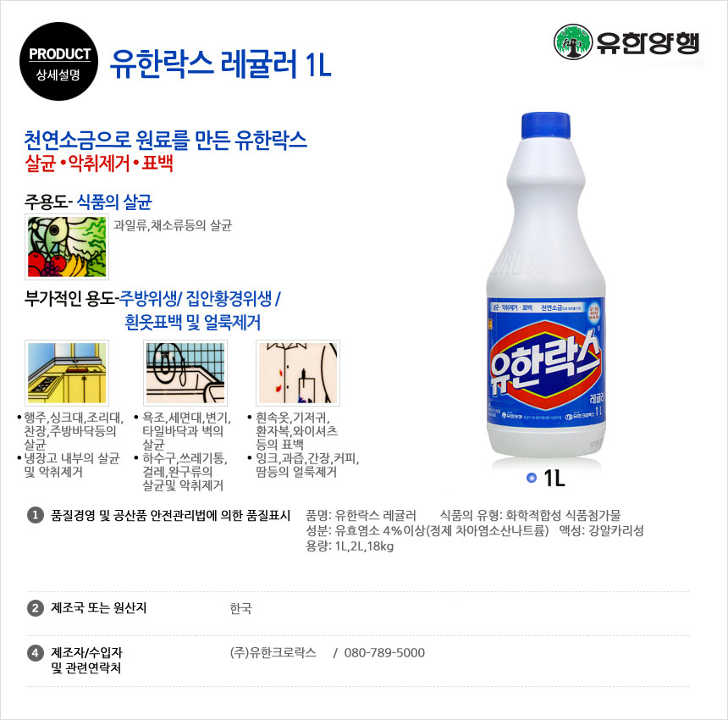
Task: Click the 식품의 살균 blue heading
Action: (114, 202)
